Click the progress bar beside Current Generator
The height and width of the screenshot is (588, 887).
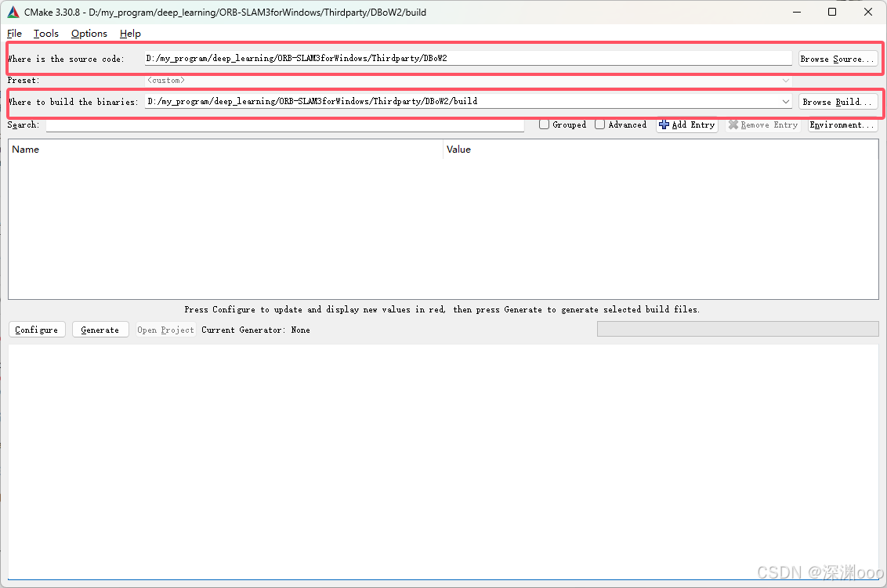click(737, 329)
